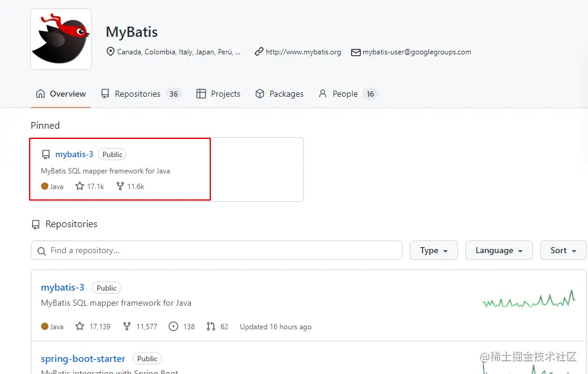Click the MyBatis bird avatar logo
This screenshot has width=588, height=374.
point(61,39)
